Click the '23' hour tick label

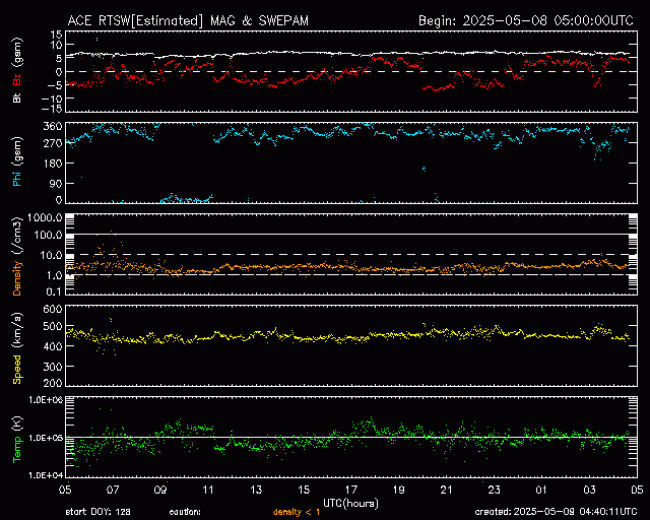coord(494,490)
